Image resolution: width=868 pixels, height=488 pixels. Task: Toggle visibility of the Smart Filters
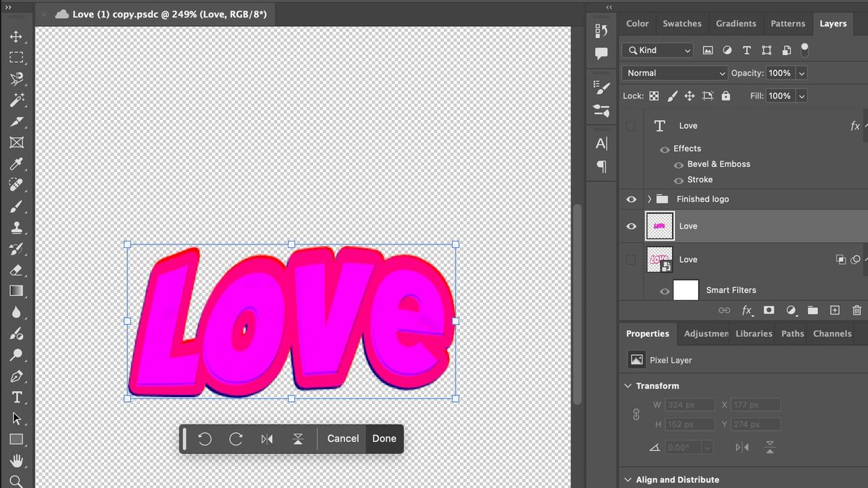click(663, 290)
